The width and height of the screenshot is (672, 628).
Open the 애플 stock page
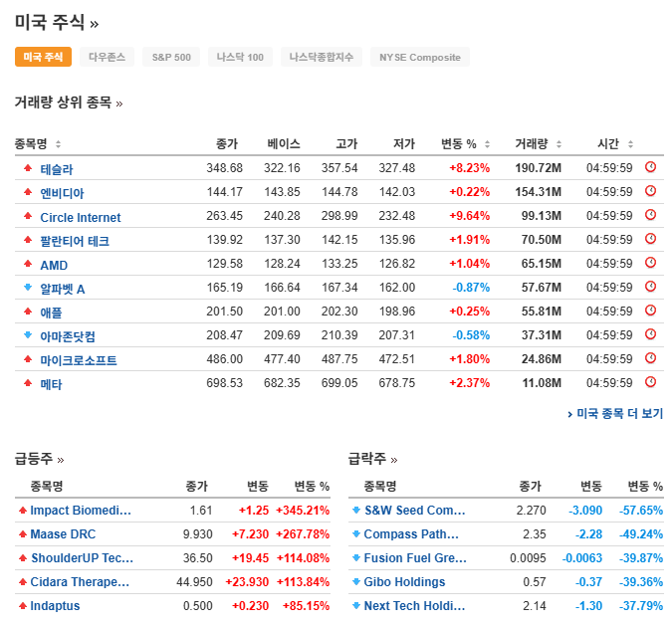(x=51, y=313)
